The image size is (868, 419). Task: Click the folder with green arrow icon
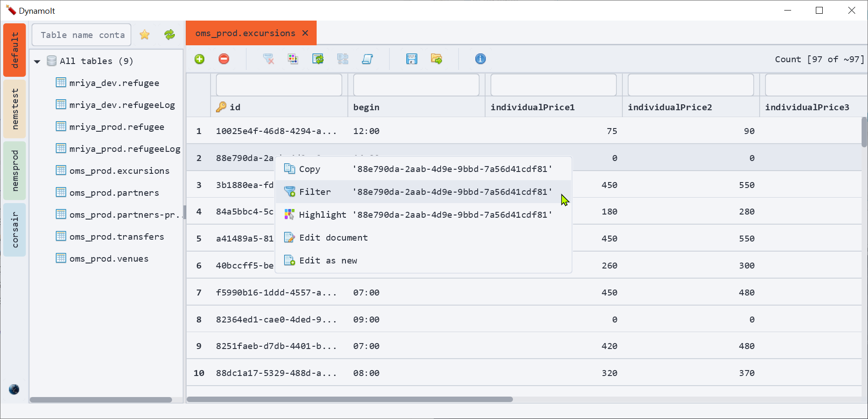pyautogui.click(x=437, y=59)
